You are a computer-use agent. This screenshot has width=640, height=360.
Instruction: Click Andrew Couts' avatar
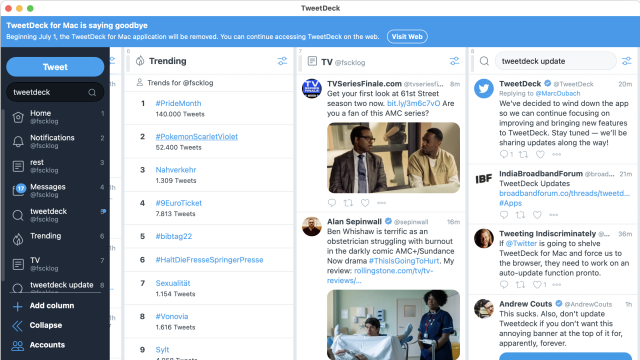tap(484, 309)
